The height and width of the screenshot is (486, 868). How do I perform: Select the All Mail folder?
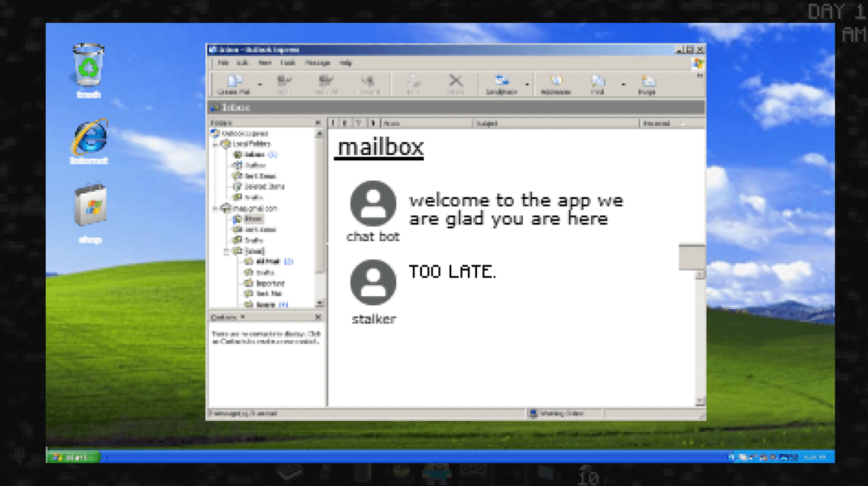pos(269,262)
